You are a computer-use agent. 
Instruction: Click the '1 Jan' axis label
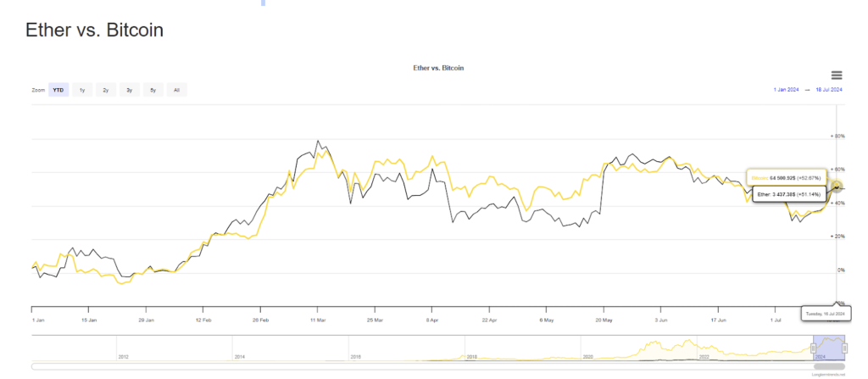pos(38,320)
